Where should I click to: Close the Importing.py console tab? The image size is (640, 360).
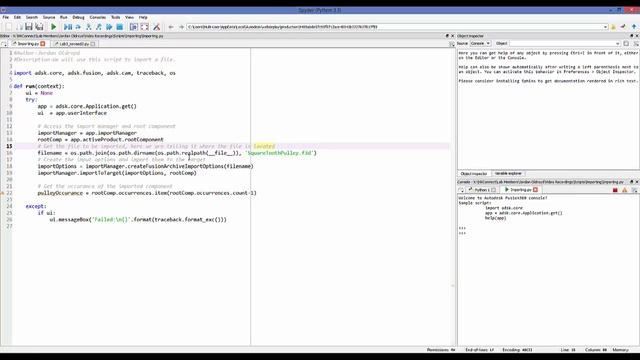tap(536, 190)
